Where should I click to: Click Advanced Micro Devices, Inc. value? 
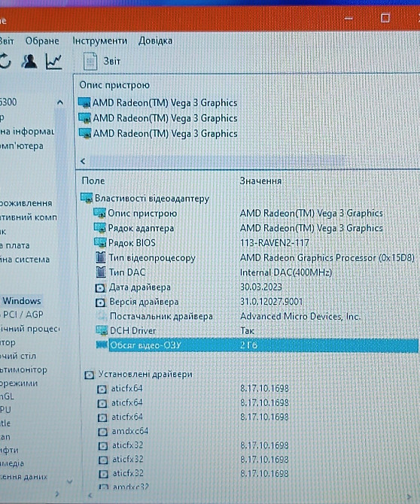pos(300,317)
